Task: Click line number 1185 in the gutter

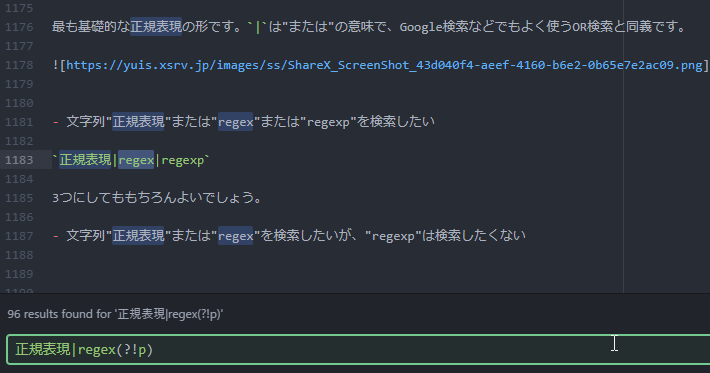Action: pyautogui.click(x=19, y=198)
